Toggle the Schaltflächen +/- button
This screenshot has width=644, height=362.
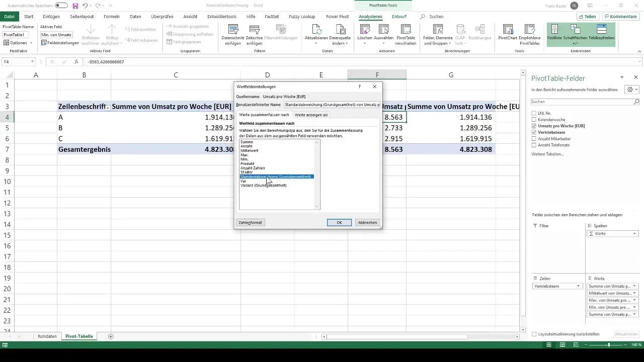pos(576,35)
